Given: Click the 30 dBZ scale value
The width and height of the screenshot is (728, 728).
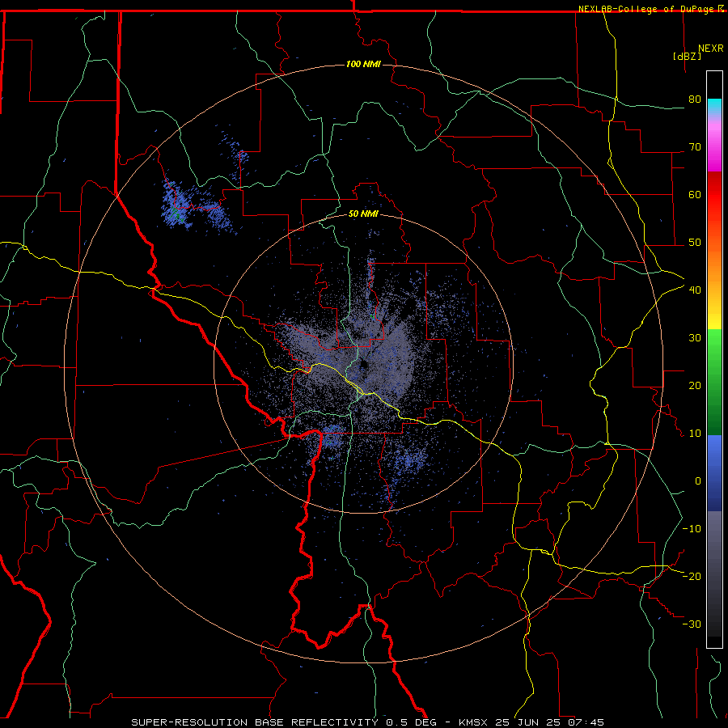Looking at the screenshot, I should [695, 338].
